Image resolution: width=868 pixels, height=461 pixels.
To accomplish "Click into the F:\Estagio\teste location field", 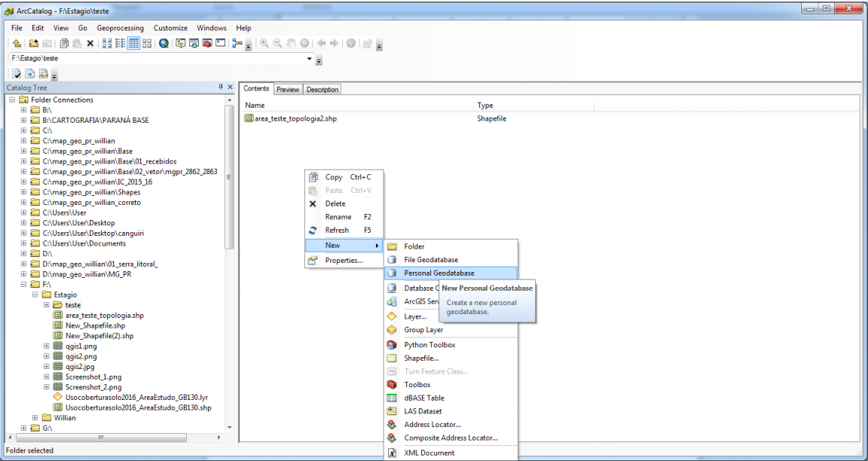I will 157,58.
